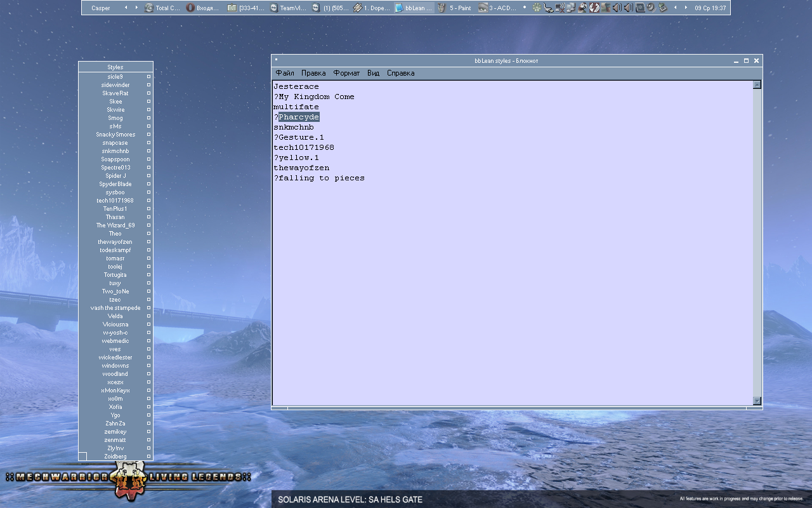Select Zoidberg in the Styles menu

(x=115, y=457)
